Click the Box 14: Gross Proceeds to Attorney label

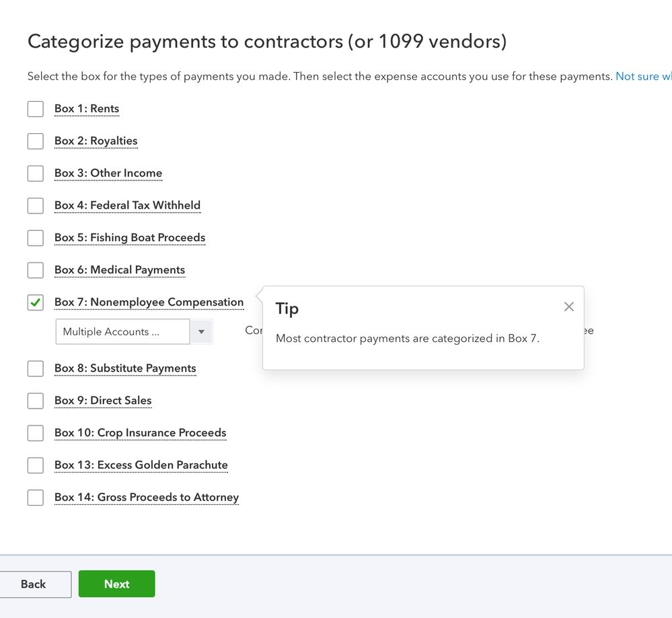pos(147,497)
